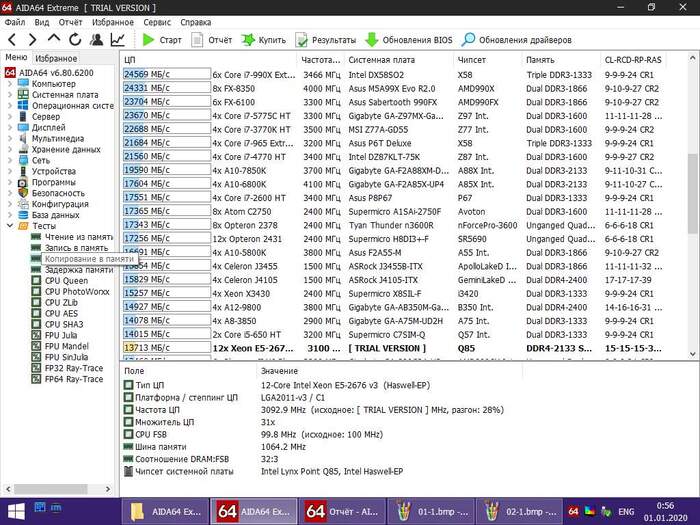Open the Сервис menu

pos(156,21)
